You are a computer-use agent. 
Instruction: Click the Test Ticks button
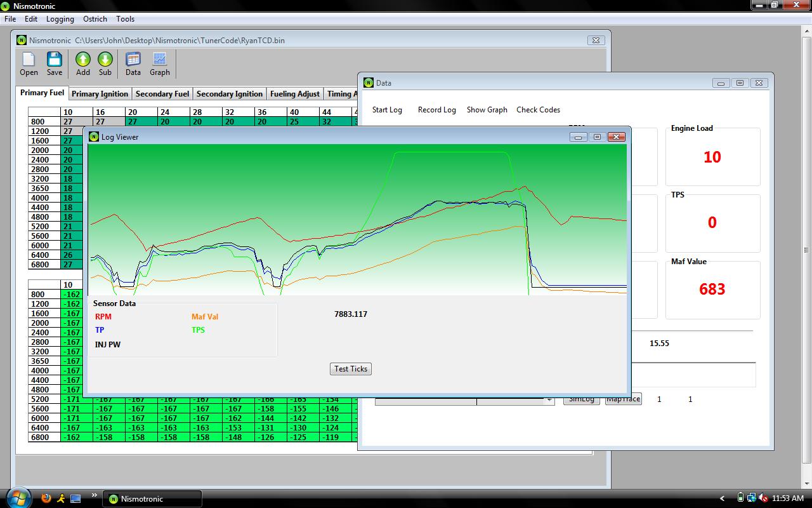351,369
